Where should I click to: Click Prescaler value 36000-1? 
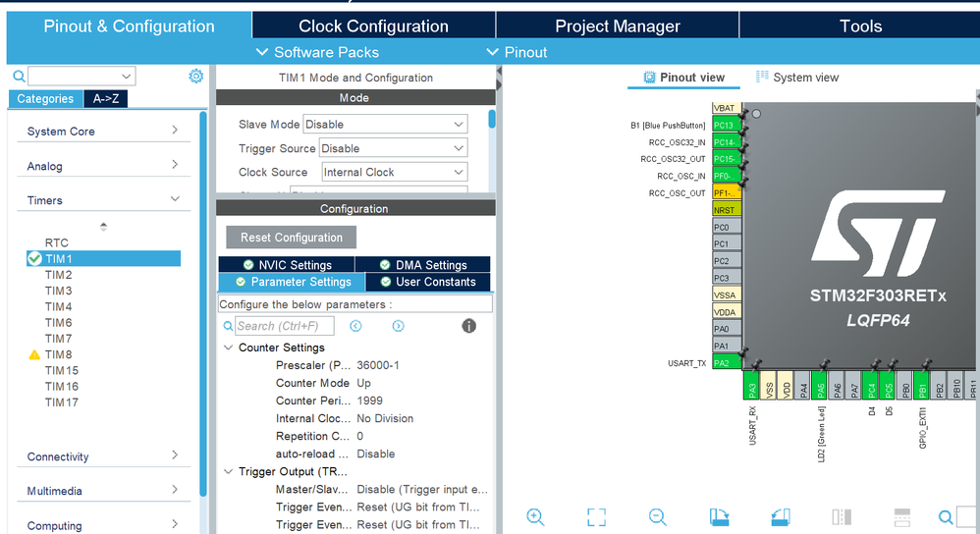pyautogui.click(x=377, y=365)
